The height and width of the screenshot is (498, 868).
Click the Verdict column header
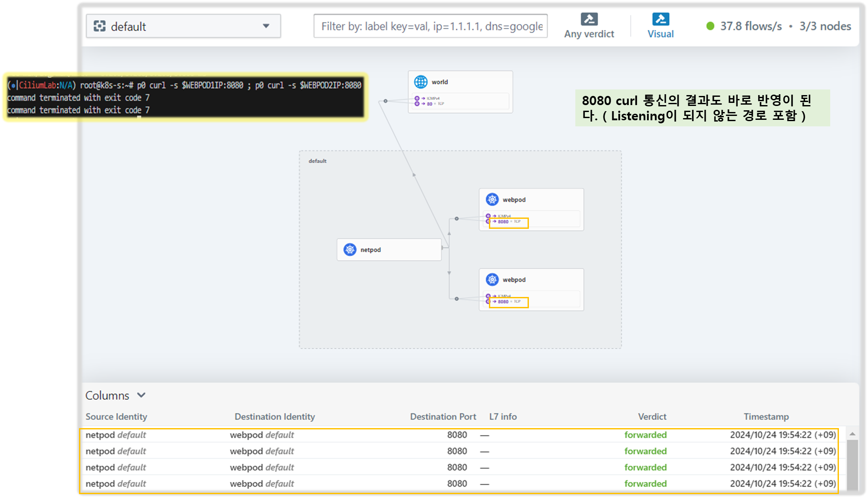[x=652, y=417]
